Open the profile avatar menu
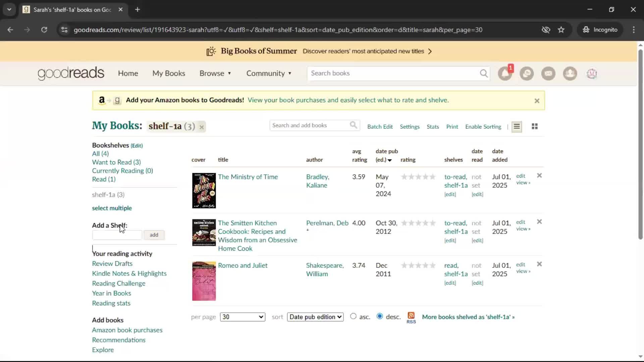Image resolution: width=644 pixels, height=362 pixels. 592,73
